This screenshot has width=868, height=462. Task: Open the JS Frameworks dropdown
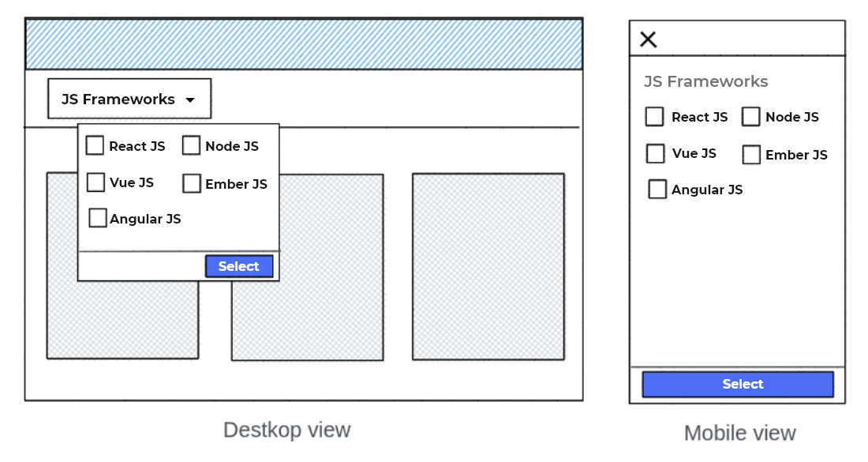[x=129, y=99]
